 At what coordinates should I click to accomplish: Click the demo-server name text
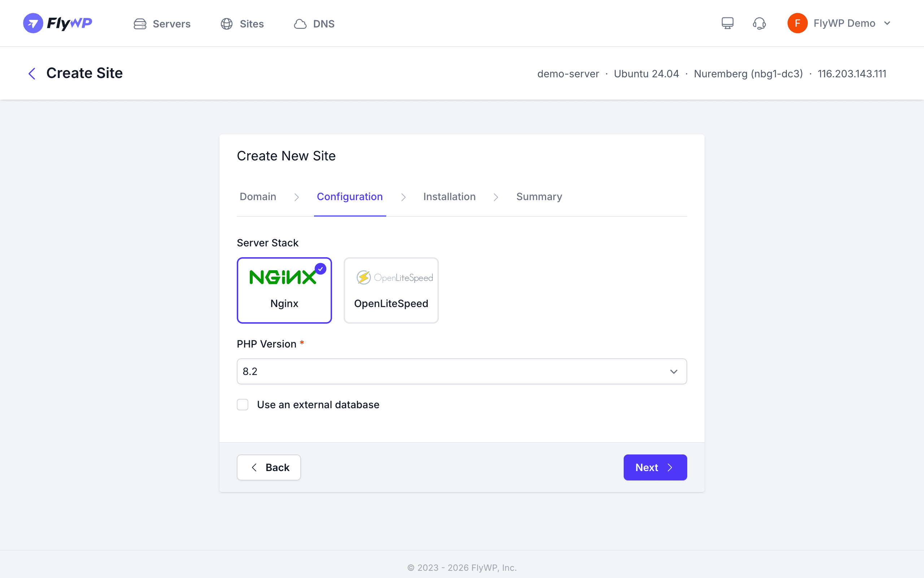click(x=568, y=74)
